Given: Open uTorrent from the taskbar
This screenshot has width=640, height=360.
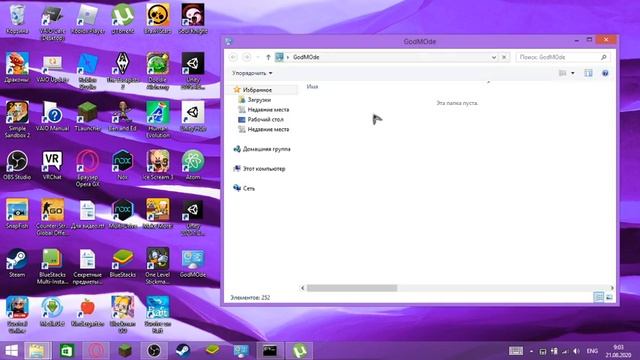Looking at the screenshot, I should 299,351.
